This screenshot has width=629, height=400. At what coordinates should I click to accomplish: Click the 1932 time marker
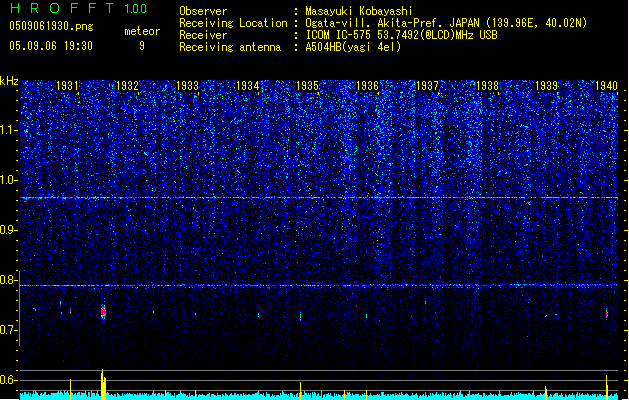click(x=127, y=86)
